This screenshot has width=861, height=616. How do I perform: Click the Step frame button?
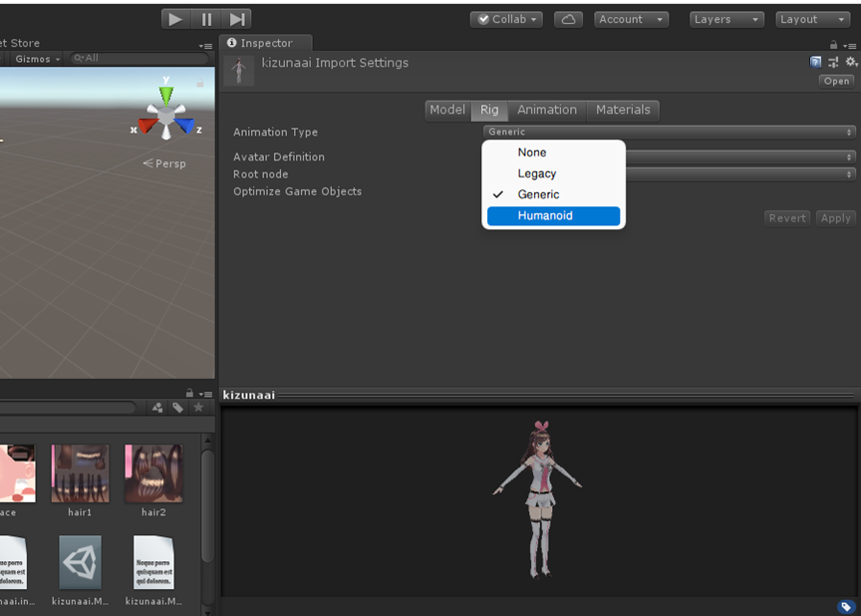[237, 19]
